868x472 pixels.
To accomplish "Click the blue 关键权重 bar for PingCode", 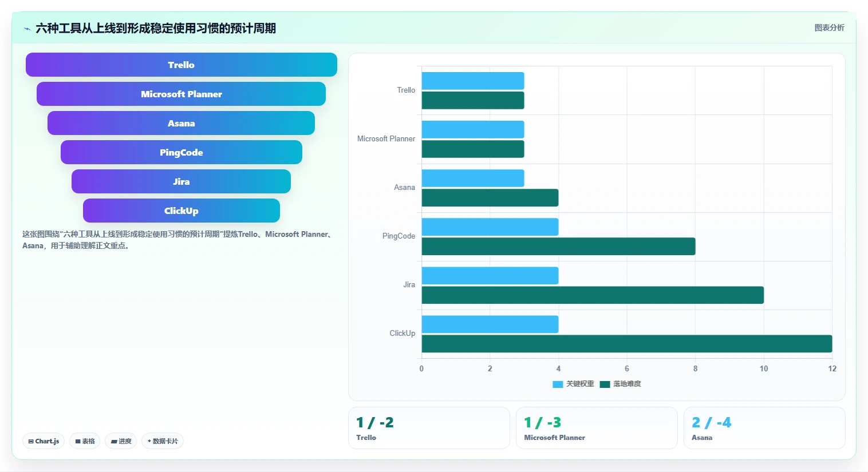I will click(490, 227).
